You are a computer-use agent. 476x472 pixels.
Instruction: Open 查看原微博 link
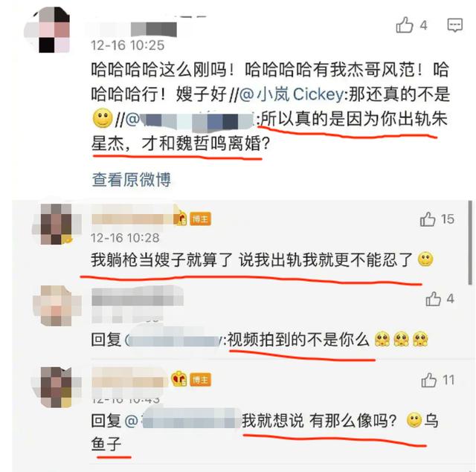pos(132,180)
